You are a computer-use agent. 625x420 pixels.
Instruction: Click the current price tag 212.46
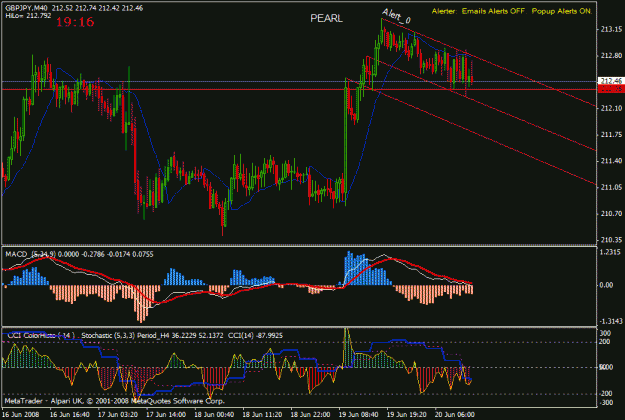pos(611,81)
